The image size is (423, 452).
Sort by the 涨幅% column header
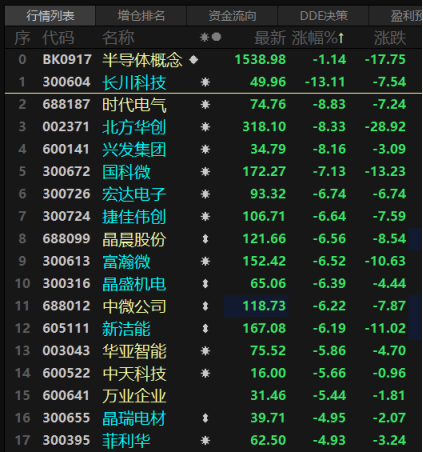(318, 38)
